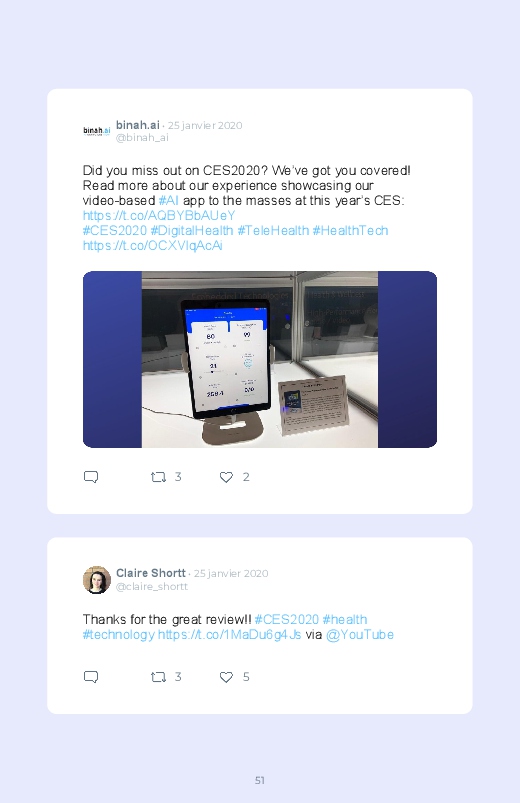520x803 pixels.
Task: Open Claire Shortt's profile photo
Action: coord(97,580)
